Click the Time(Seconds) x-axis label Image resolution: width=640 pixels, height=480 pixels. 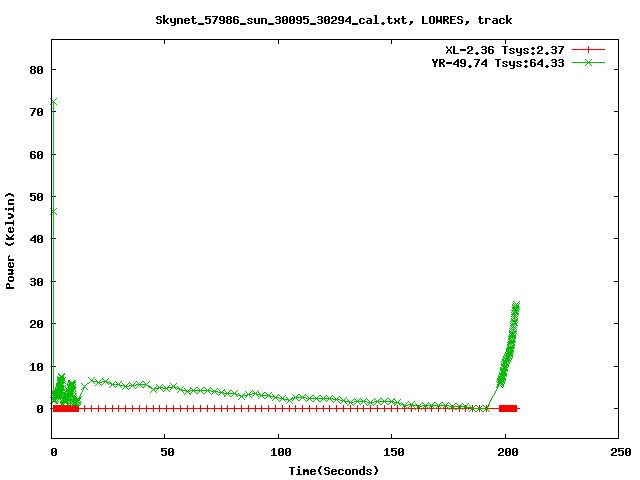pos(333,471)
